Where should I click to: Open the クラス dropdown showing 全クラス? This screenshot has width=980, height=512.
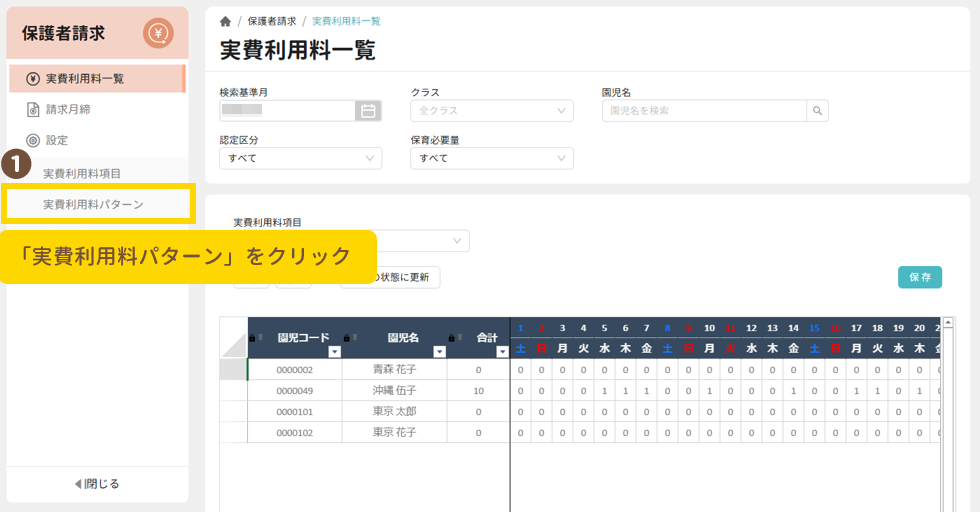click(x=492, y=111)
